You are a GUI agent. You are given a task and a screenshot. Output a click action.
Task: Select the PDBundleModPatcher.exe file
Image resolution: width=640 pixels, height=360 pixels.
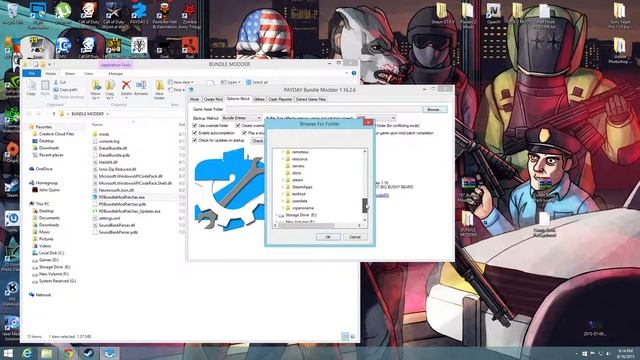[x=122, y=197]
